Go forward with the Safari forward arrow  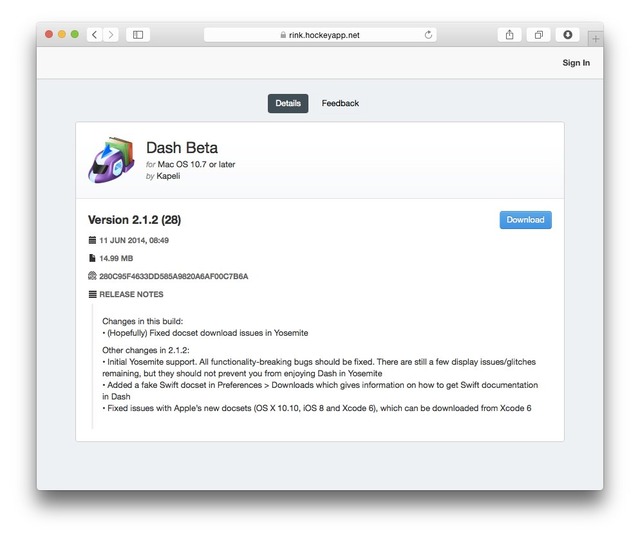click(x=111, y=35)
